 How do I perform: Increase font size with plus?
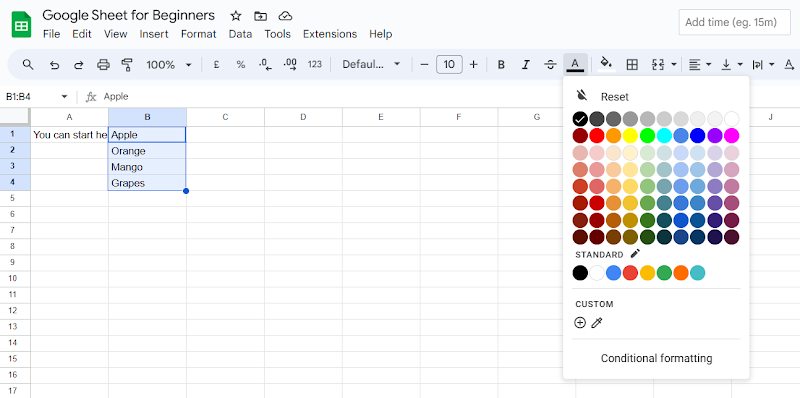(x=473, y=65)
